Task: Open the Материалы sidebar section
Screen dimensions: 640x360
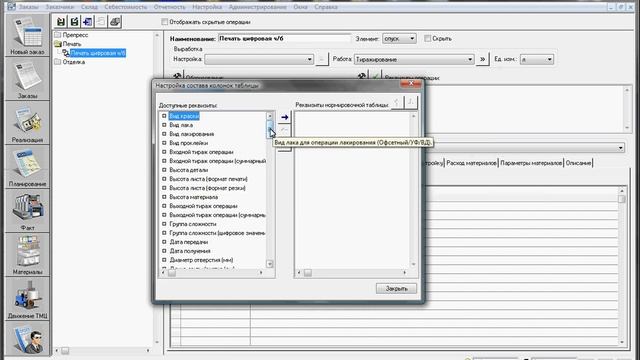Action: [27, 256]
